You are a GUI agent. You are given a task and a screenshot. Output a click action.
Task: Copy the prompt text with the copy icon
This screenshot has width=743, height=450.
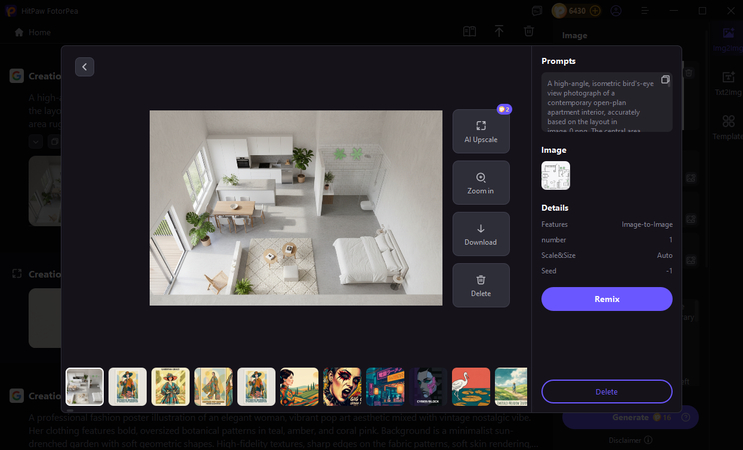tap(665, 80)
